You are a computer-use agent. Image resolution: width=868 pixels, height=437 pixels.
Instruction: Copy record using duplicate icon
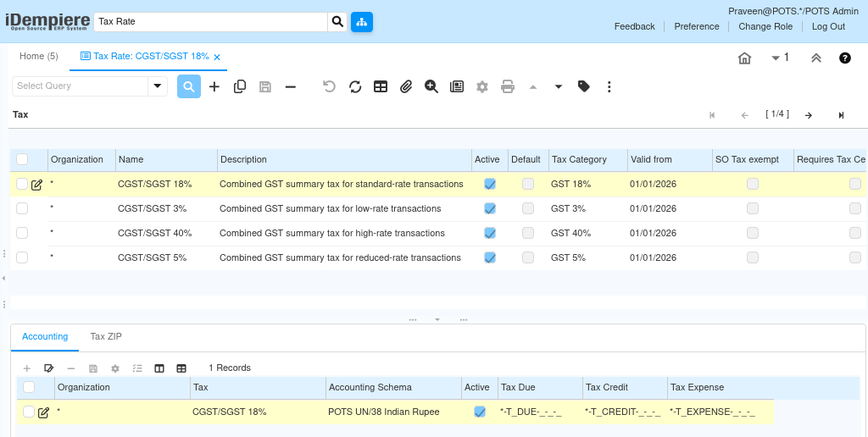click(240, 86)
